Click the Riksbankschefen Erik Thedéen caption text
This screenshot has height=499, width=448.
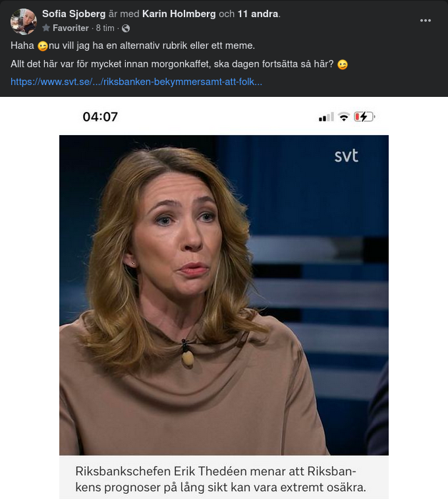point(221,479)
